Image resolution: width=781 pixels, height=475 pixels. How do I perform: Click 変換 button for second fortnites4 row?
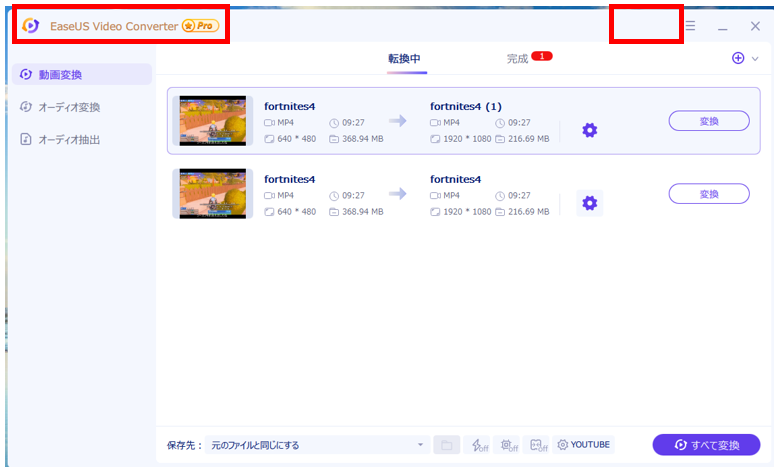point(709,194)
